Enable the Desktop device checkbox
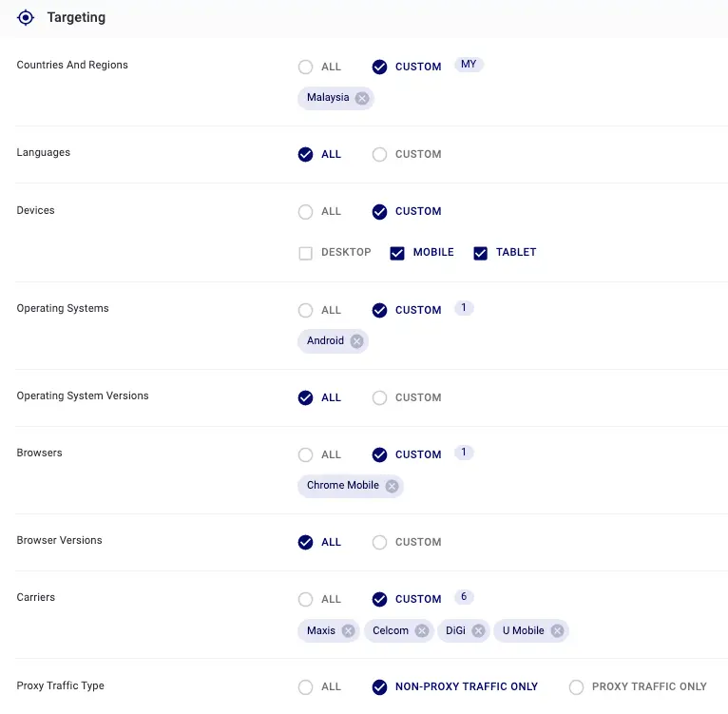The height and width of the screenshot is (714, 728). 306,253
